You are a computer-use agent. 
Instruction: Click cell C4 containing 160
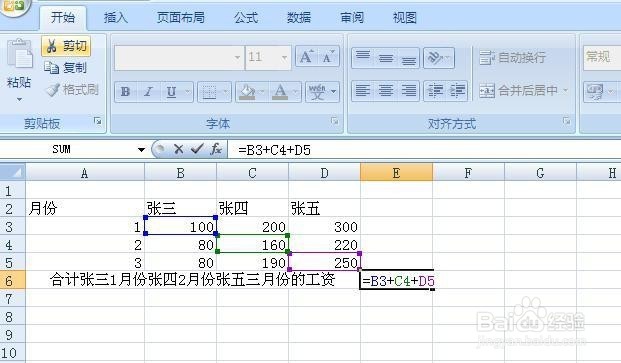253,244
